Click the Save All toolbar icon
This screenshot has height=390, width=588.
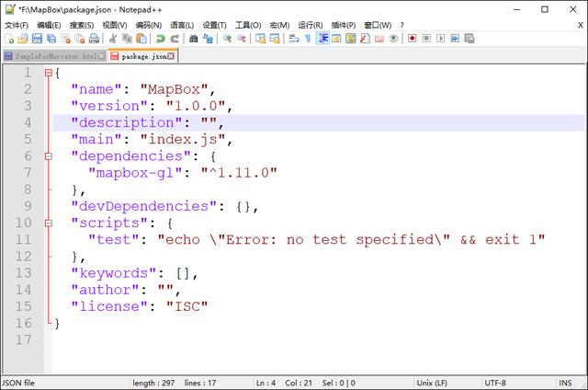tap(51, 39)
